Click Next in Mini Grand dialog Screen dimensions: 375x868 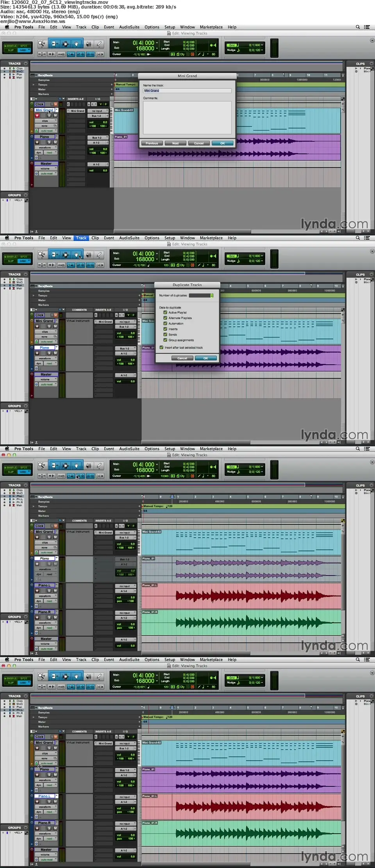tap(175, 143)
